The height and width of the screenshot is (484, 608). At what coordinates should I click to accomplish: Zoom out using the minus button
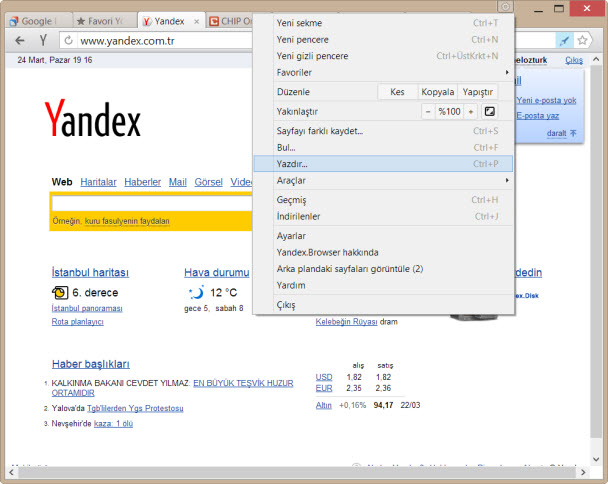[x=428, y=111]
